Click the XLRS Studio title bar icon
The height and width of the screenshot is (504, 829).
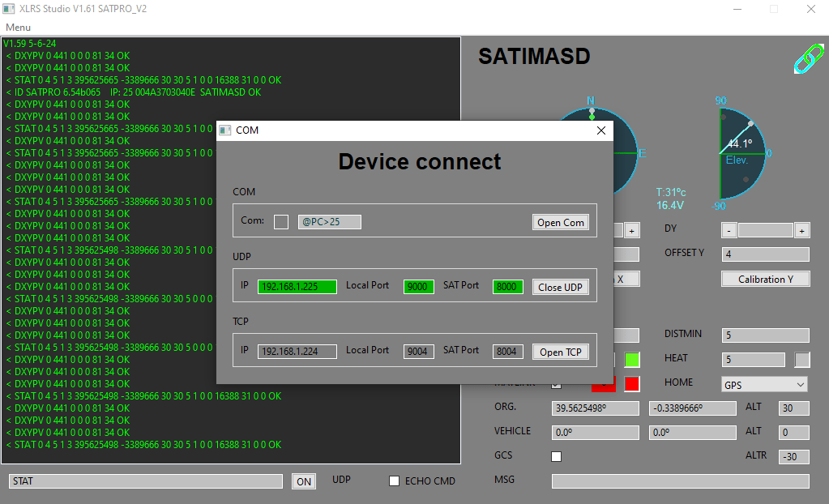coord(10,9)
